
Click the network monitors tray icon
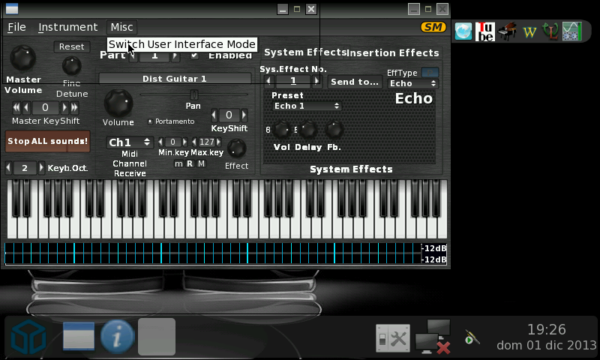click(433, 337)
